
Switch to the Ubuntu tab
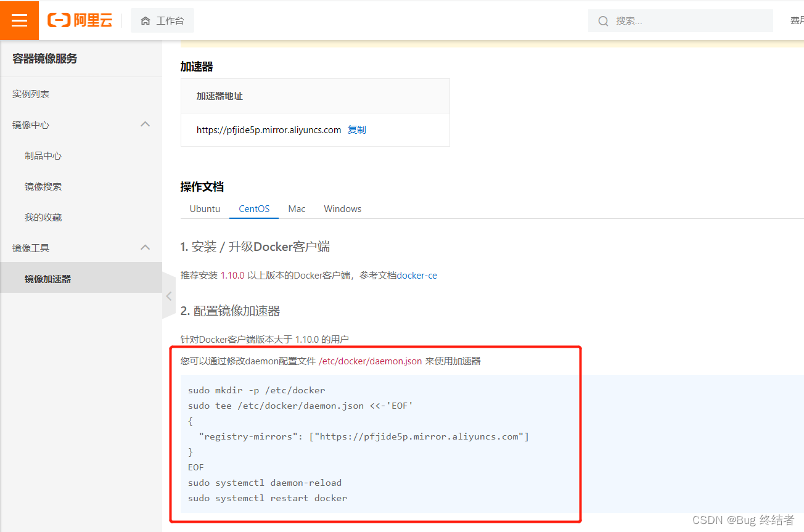(x=205, y=208)
